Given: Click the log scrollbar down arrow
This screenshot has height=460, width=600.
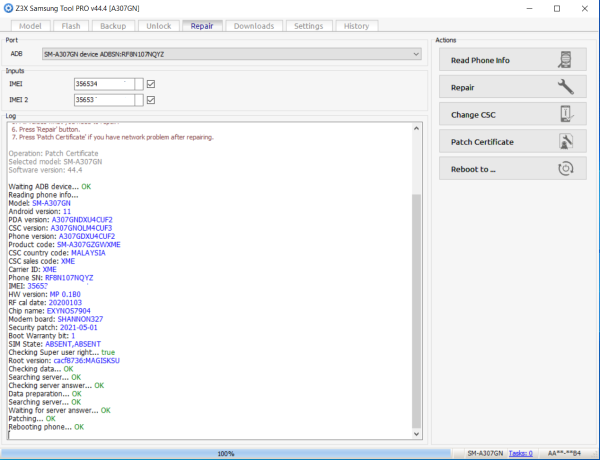Looking at the screenshot, I should point(416,434).
